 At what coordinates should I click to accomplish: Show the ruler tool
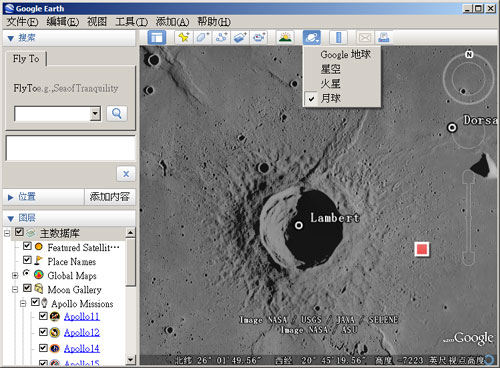[338, 37]
